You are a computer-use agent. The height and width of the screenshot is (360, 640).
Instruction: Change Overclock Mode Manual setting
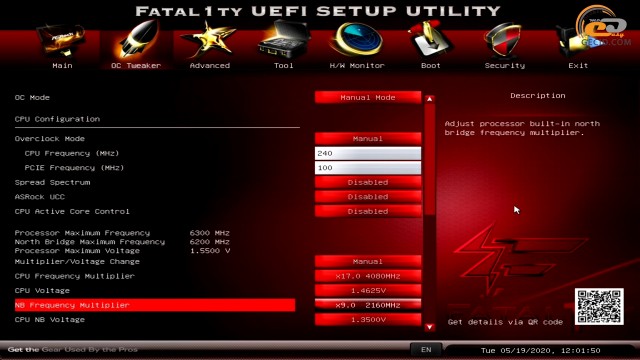368,139
